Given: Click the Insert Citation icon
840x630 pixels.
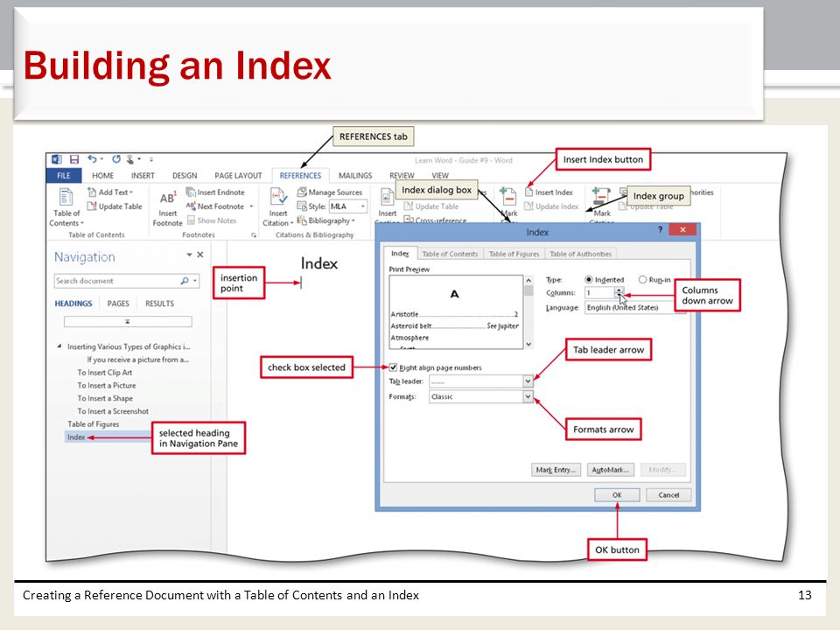Looking at the screenshot, I should (x=278, y=197).
